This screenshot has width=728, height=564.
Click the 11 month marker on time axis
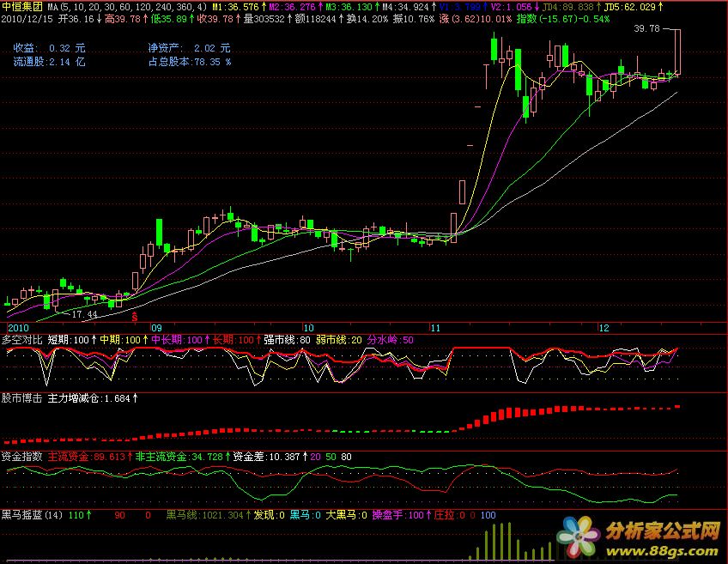pos(435,328)
